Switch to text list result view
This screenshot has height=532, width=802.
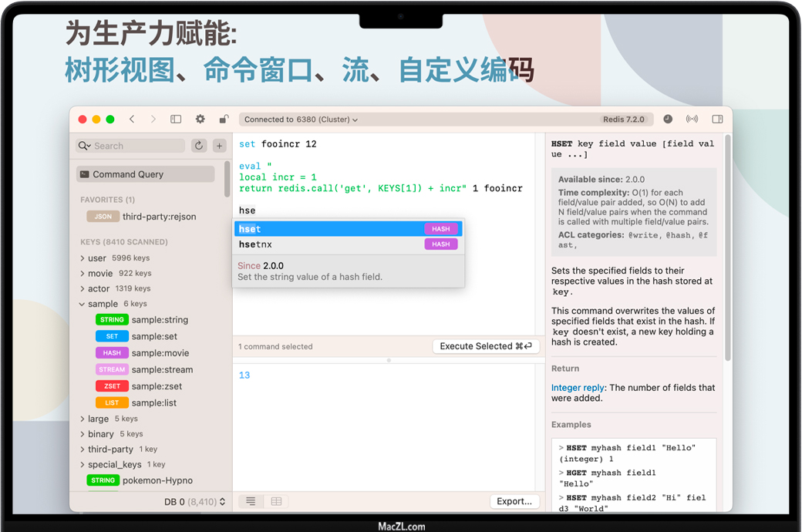251,501
